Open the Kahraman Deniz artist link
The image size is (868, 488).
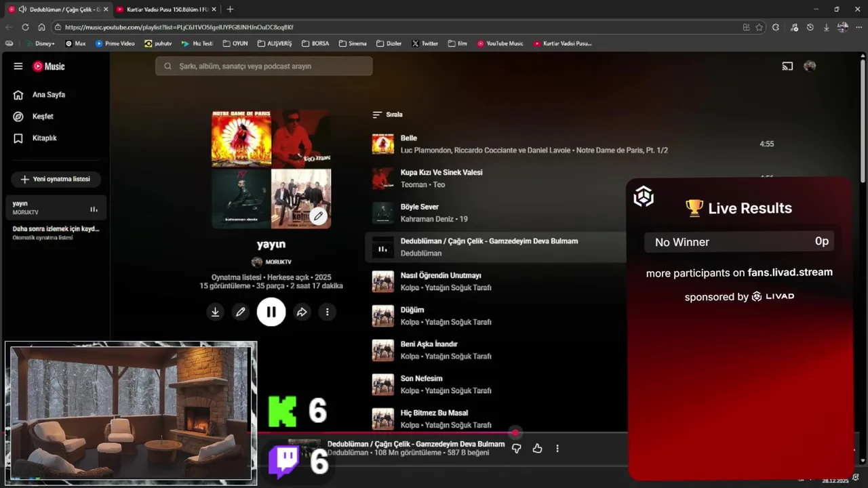(x=428, y=220)
